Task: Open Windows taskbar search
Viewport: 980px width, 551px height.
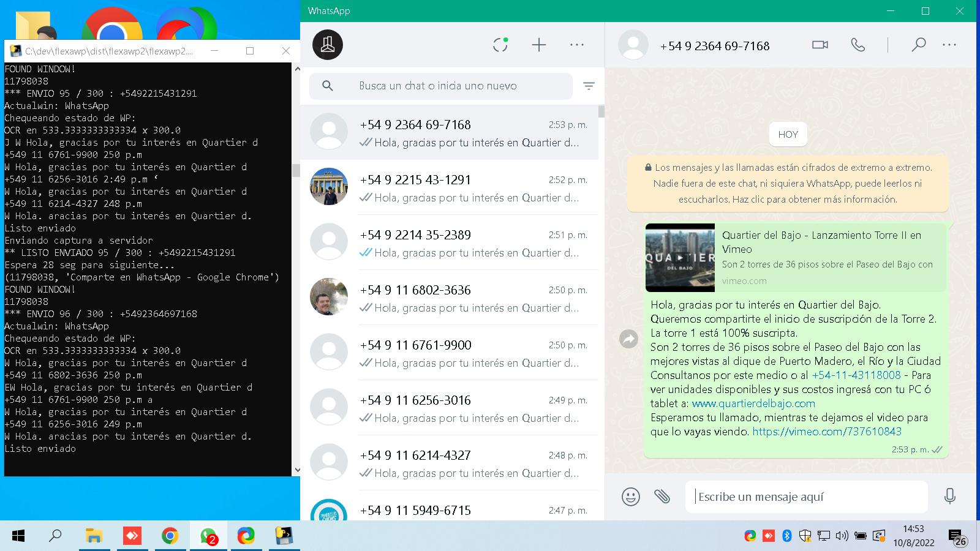Action: pos(55,536)
